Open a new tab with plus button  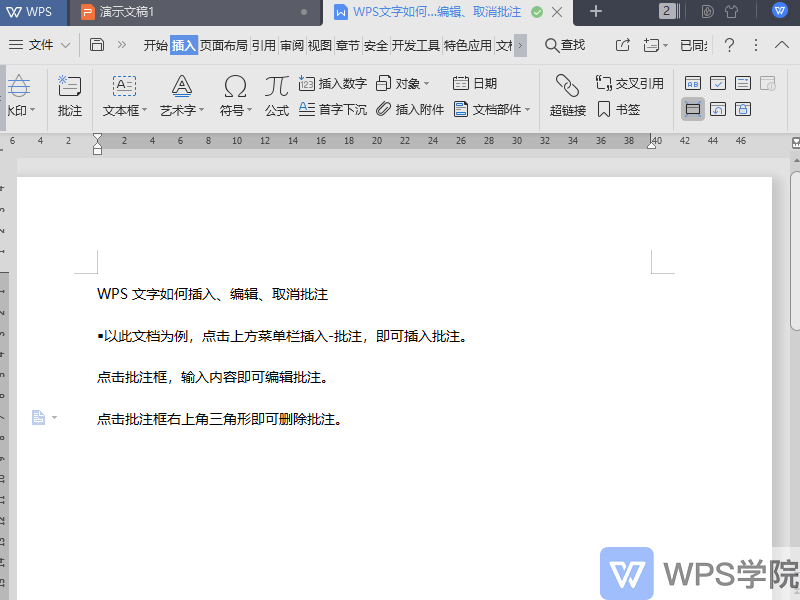[x=596, y=12]
